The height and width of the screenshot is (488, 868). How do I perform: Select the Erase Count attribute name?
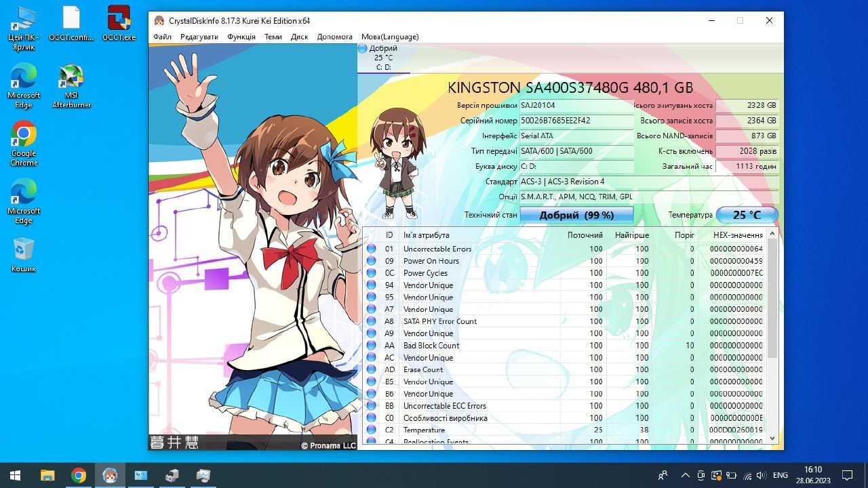click(423, 369)
